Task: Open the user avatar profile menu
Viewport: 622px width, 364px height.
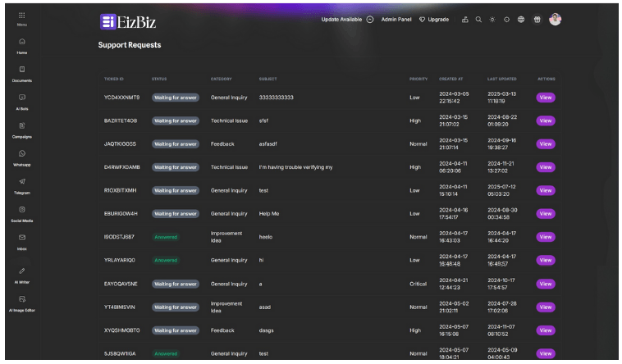Action: click(x=555, y=20)
